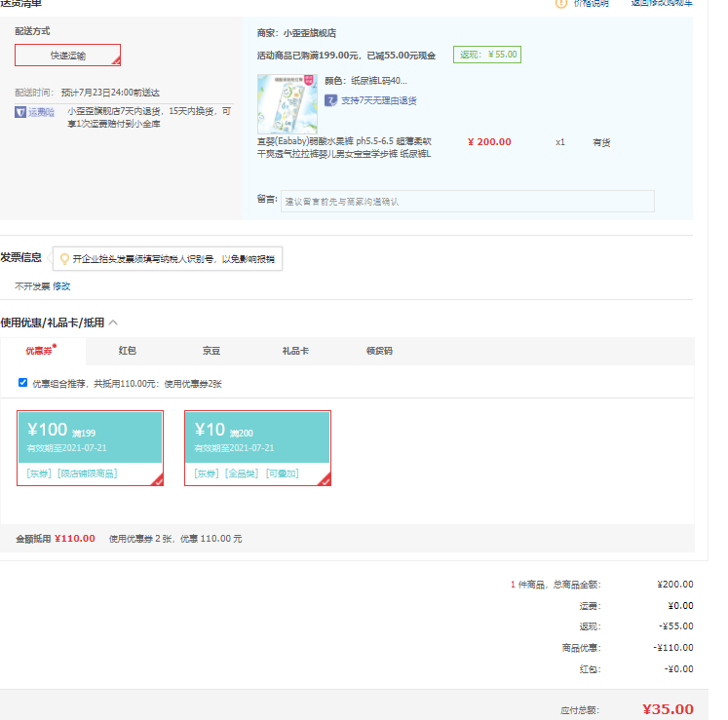Image resolution: width=728 pixels, height=720 pixels.
Task: Click the 返现 ¥55.00 green badge
Action: (x=487, y=55)
